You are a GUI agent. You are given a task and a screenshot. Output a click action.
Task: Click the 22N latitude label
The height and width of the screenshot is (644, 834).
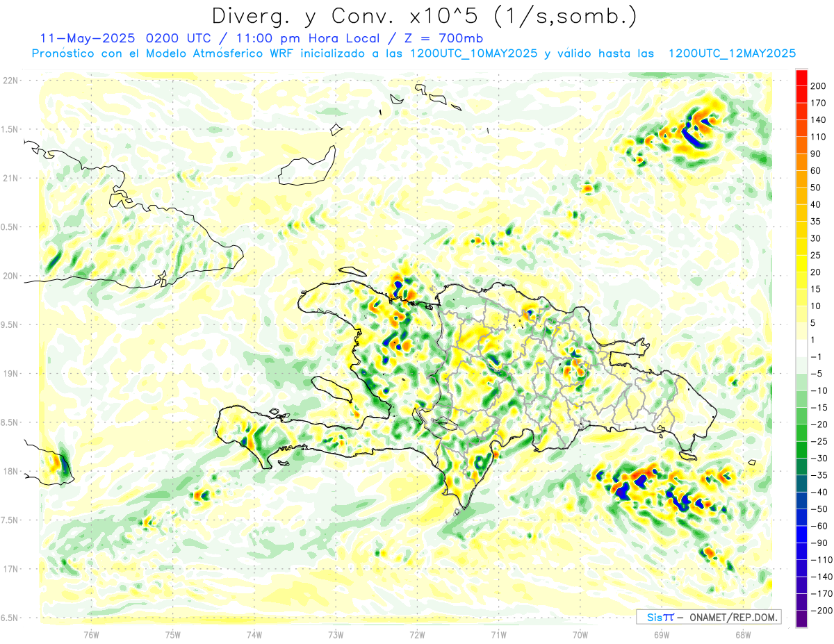click(11, 81)
